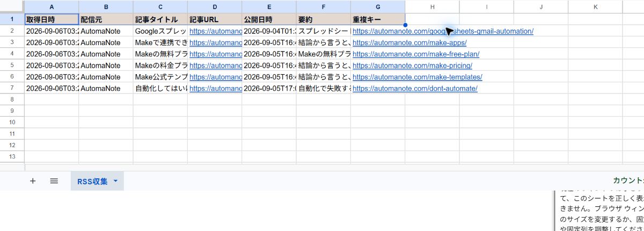Select row 8 header
The height and width of the screenshot is (231, 644).
pyautogui.click(x=12, y=99)
